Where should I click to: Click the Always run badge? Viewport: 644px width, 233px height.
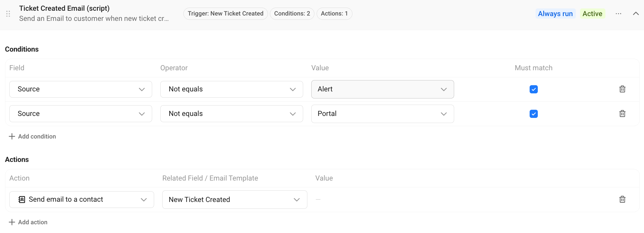click(555, 14)
